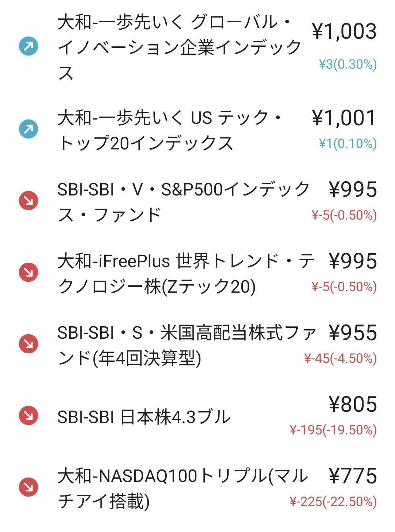Open 大和-一歩先いく US テック・トップ20インデックス fund

pos(170,130)
